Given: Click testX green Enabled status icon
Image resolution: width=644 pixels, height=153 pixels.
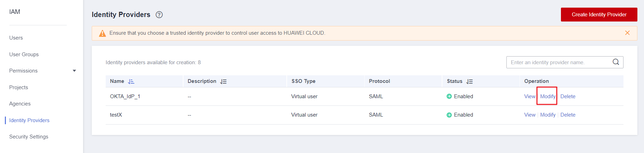Looking at the screenshot, I should coord(449,115).
